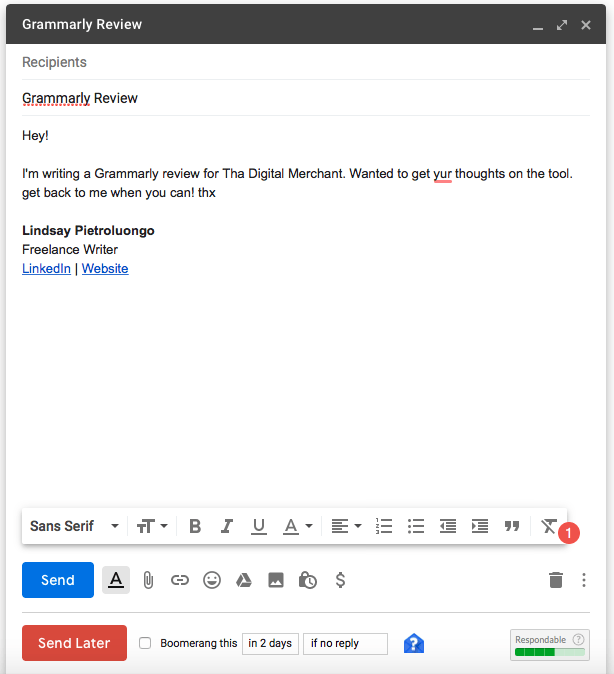Viewport: 614px width, 674px height.
Task: Click the Recipients field
Action: [306, 62]
